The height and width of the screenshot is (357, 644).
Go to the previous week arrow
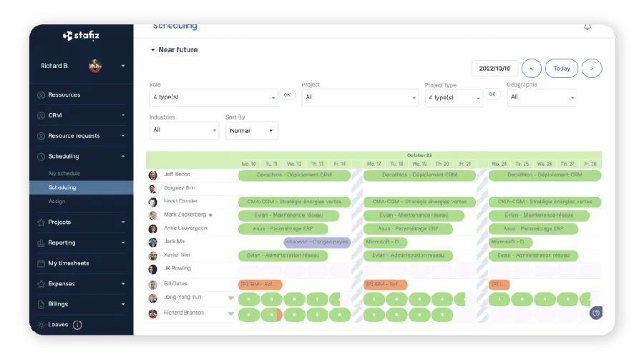531,69
